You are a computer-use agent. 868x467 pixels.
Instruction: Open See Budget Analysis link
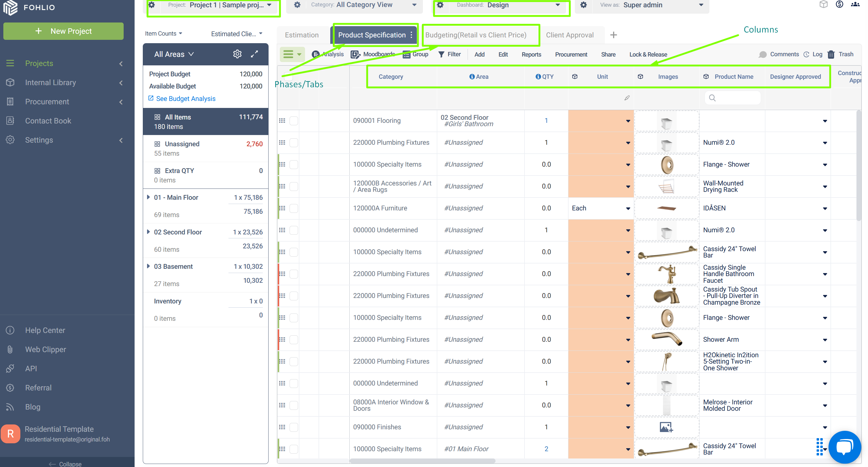[x=186, y=99]
